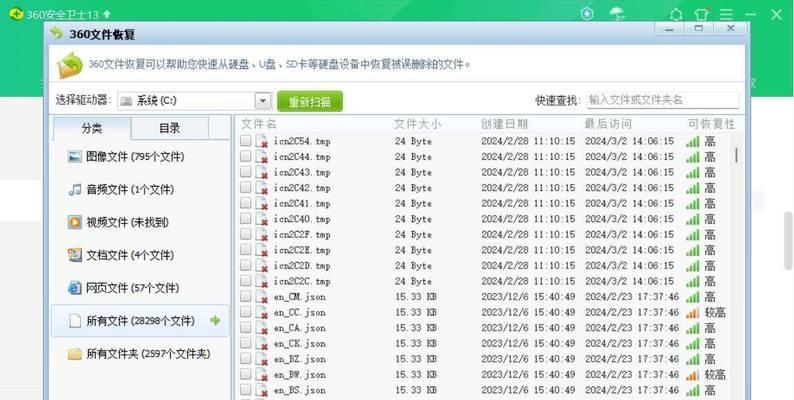Click the file list vertical scrollbar thumb
794x400 pixels.
[736, 154]
